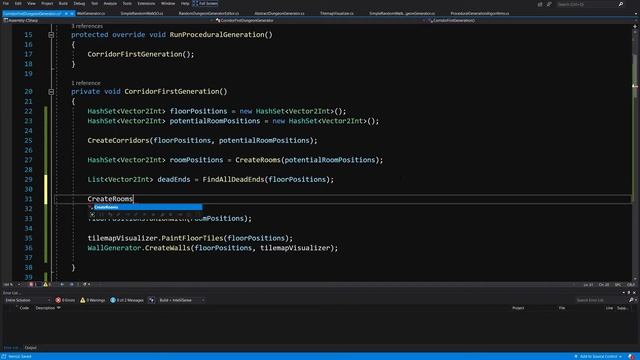The height and width of the screenshot is (360, 640).
Task: Toggle the 0 Warnings filter
Action: [x=93, y=300]
